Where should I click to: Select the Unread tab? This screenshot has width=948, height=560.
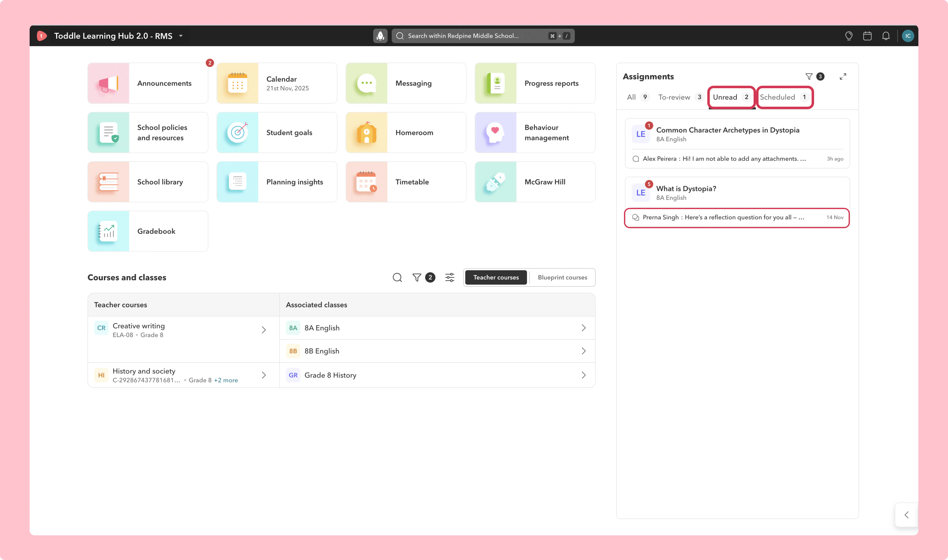click(x=731, y=97)
